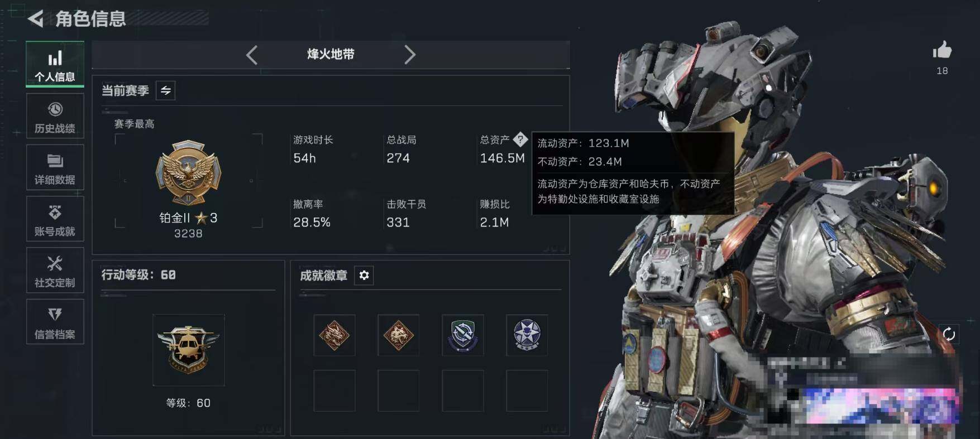Select the 详细数据 sidebar icon
The image size is (980, 439).
pos(55,167)
